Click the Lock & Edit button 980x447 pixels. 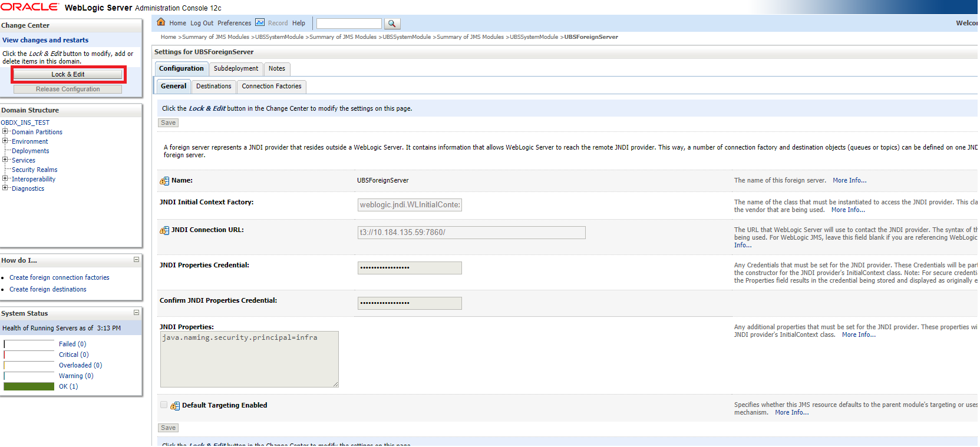[x=68, y=74]
